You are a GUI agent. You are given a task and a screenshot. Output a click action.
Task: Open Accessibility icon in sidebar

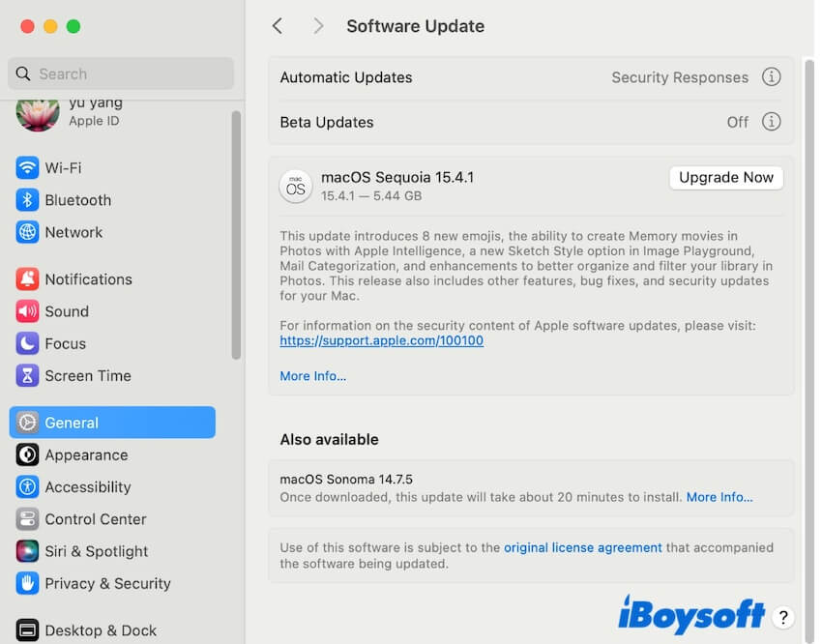(x=27, y=487)
